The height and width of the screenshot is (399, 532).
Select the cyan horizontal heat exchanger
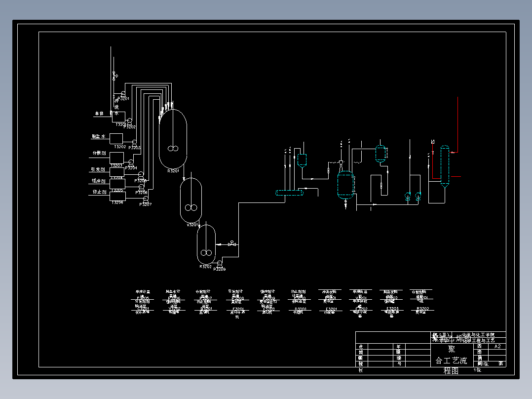click(x=289, y=193)
